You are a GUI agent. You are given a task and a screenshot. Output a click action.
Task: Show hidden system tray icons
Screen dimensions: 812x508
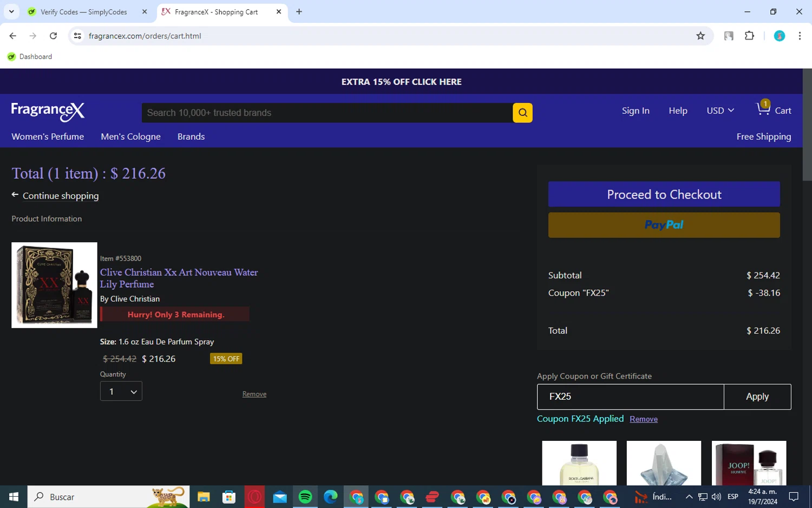tap(689, 497)
